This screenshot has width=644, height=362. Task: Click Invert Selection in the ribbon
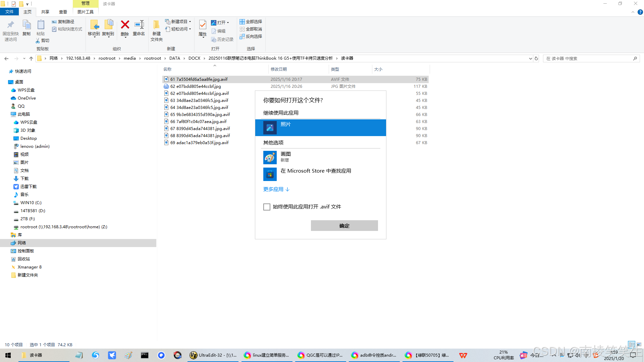[251, 36]
